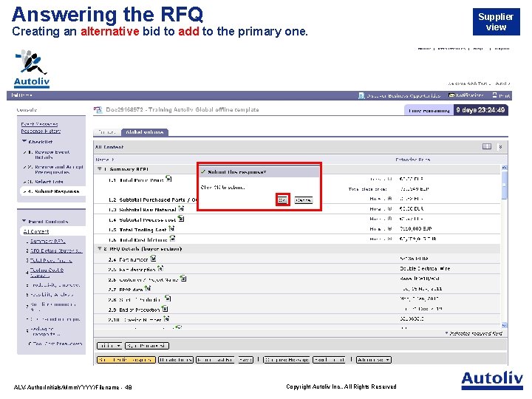Select checklist step 4 Submit Response
Image resolution: width=532 pixels, height=399 pixels.
coord(51,191)
